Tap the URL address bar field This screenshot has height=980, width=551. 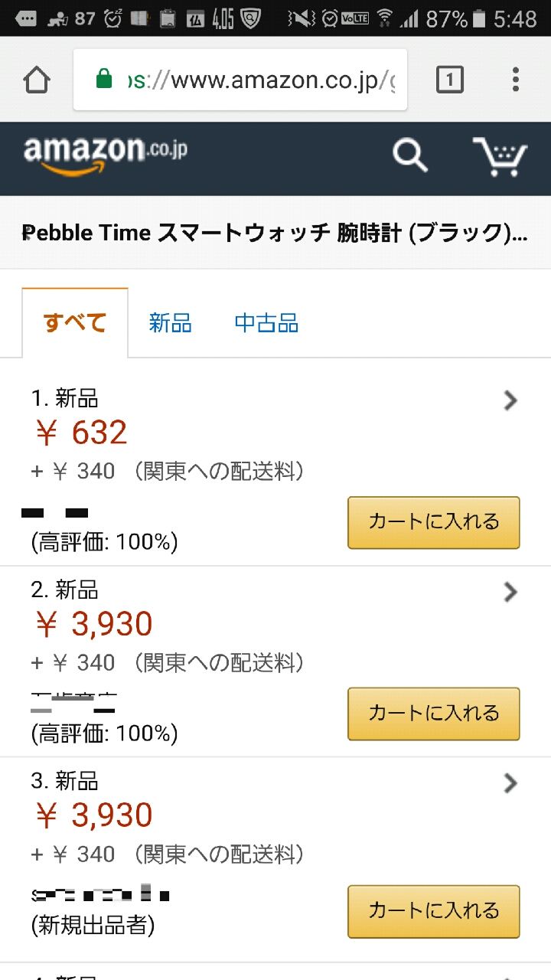tap(240, 80)
